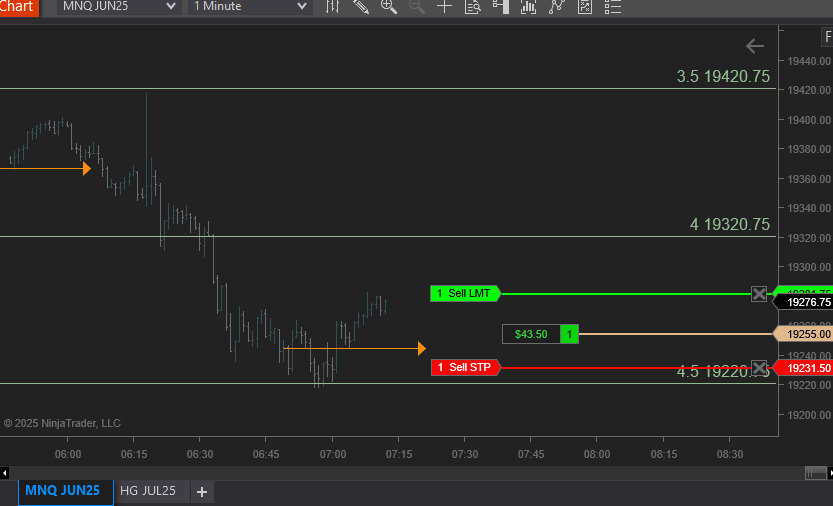Image resolution: width=833 pixels, height=506 pixels.
Task: Open the Data Box icon
Action: 473,7
